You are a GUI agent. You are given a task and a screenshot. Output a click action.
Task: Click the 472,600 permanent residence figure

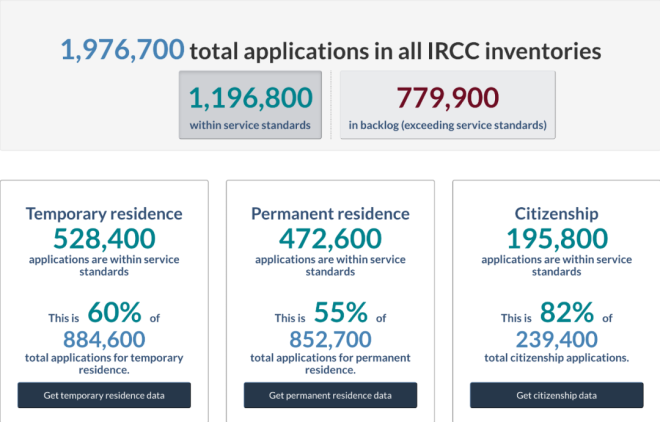[x=330, y=238]
